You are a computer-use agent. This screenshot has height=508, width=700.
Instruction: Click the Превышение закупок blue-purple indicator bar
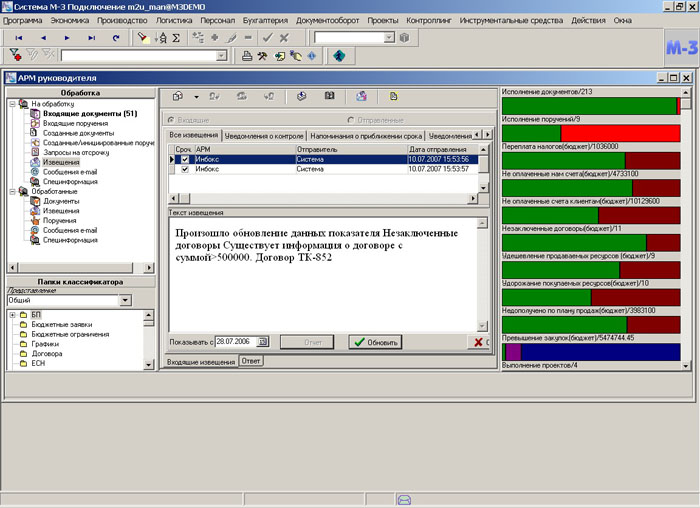[591, 352]
